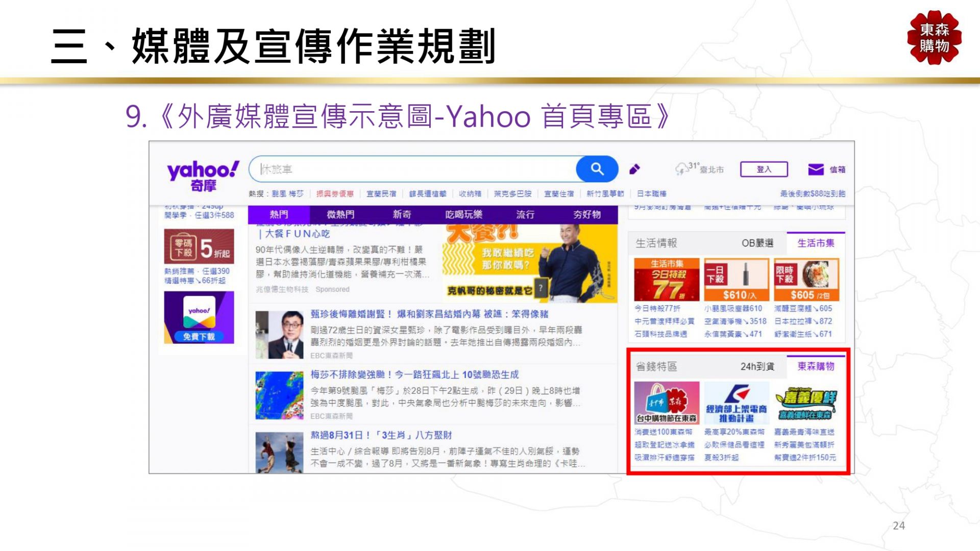Select the 吃喝玩樂 tab

click(x=463, y=214)
